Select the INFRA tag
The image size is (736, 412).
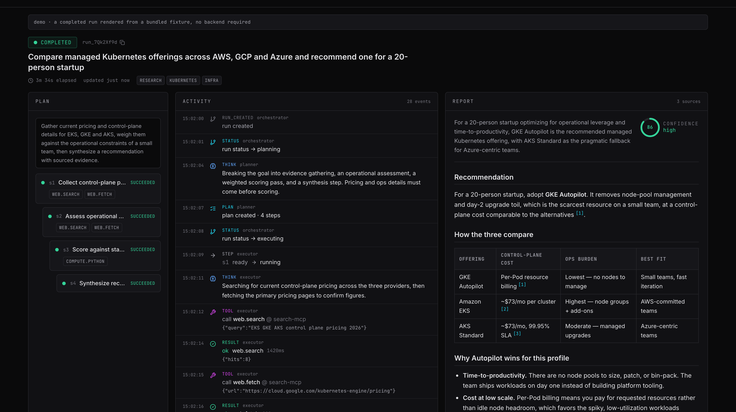pyautogui.click(x=212, y=80)
